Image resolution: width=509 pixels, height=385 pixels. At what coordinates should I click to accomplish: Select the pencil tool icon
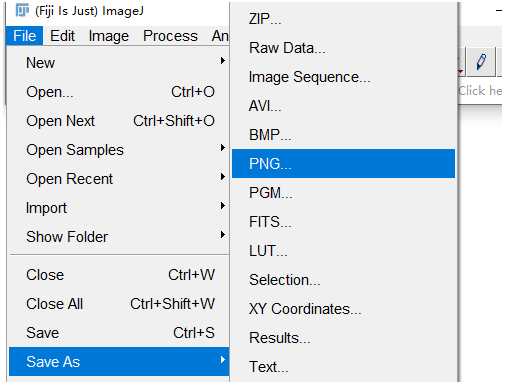pos(481,62)
